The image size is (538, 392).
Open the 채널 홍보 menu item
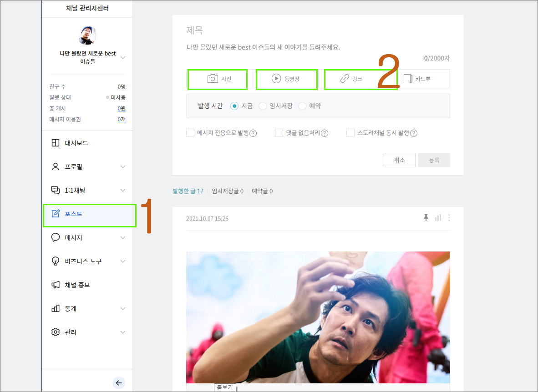87,285
